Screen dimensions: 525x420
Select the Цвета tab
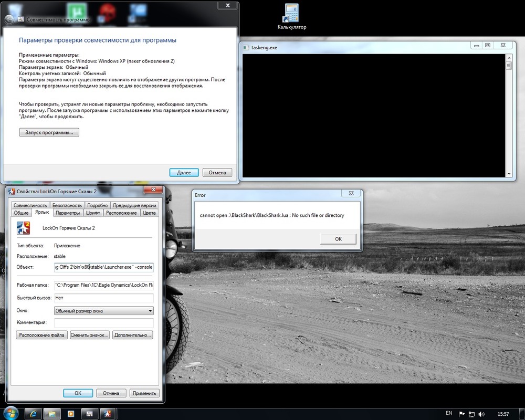[x=149, y=213]
